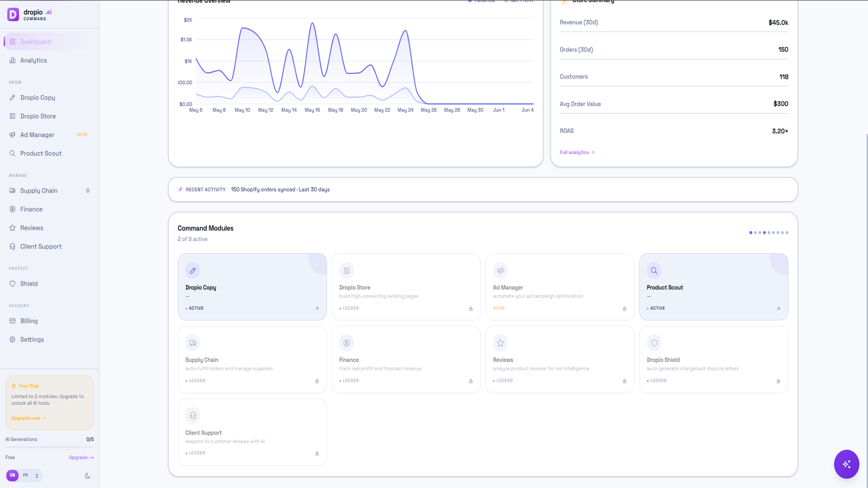Open the active Dropio Copy module arrow
Screen dimensions: 868x488
point(317,309)
